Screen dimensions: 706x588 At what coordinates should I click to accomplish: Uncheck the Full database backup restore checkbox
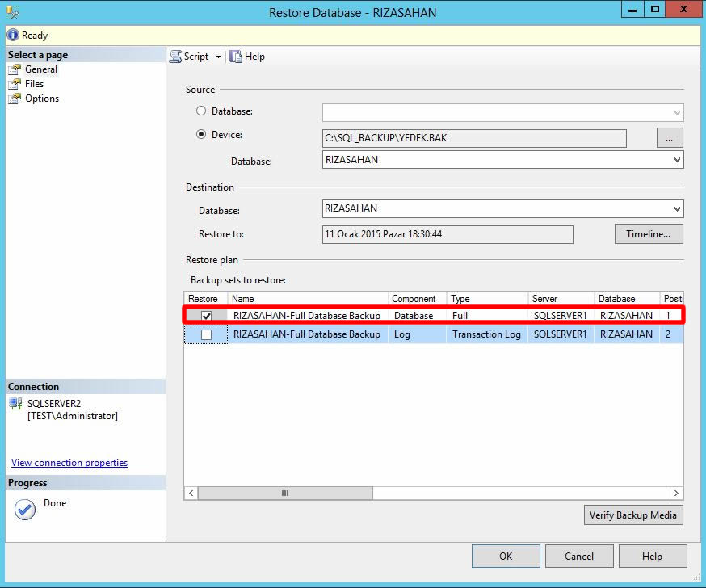[x=207, y=316]
